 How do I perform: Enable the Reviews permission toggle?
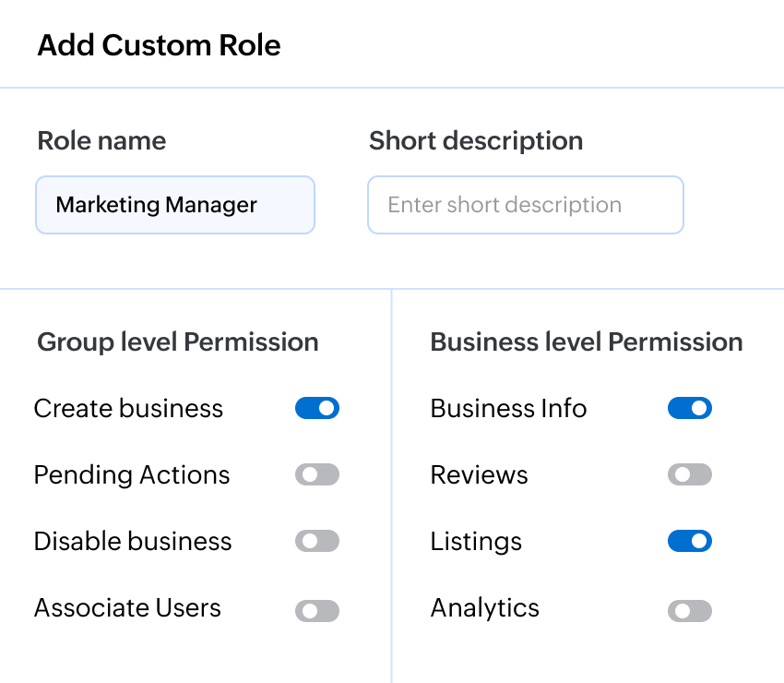click(x=690, y=474)
